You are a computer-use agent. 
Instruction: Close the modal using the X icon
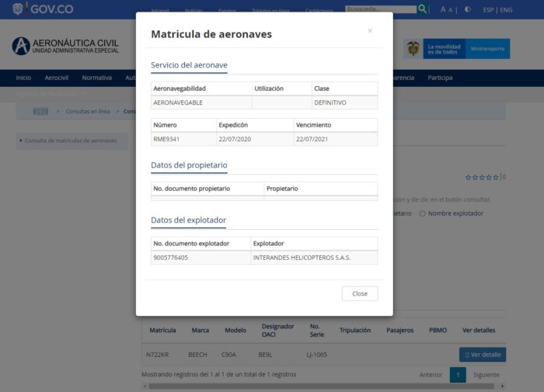370,31
